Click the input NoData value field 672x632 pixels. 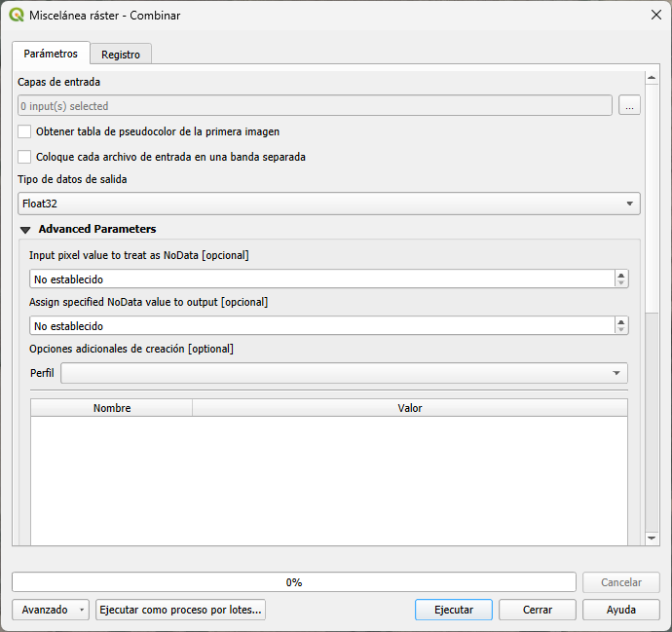pos(321,279)
